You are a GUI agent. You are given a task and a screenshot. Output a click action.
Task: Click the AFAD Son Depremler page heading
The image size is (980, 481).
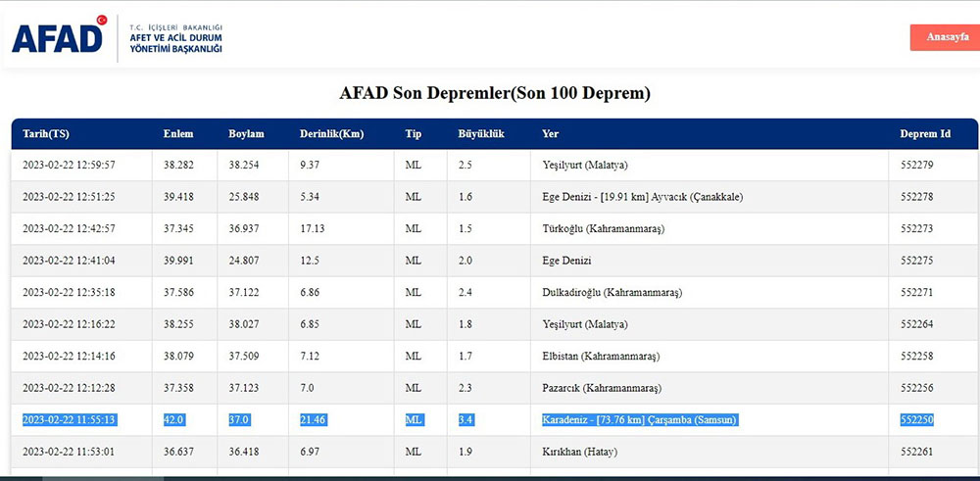pyautogui.click(x=494, y=94)
